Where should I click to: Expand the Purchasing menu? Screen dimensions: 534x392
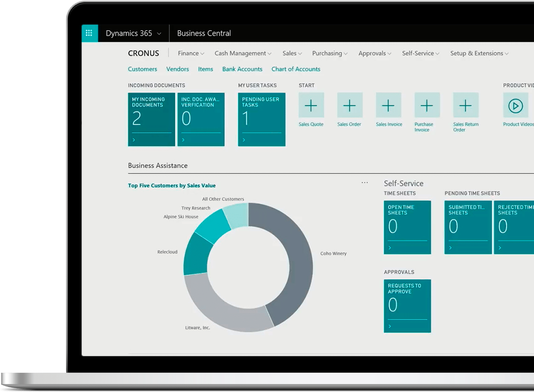330,53
